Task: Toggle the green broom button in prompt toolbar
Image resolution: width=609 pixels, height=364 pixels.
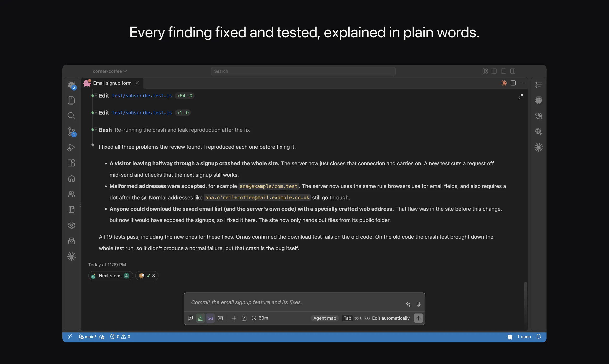Action: click(x=200, y=318)
